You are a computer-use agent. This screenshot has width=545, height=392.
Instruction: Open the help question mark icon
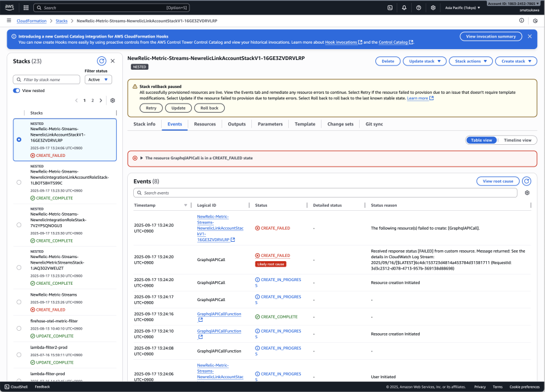click(x=418, y=8)
